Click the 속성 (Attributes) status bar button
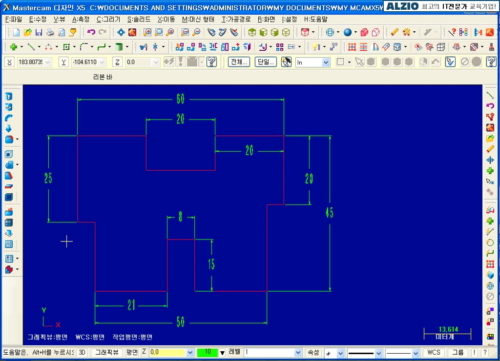This screenshot has width=500, height=361. click(313, 352)
